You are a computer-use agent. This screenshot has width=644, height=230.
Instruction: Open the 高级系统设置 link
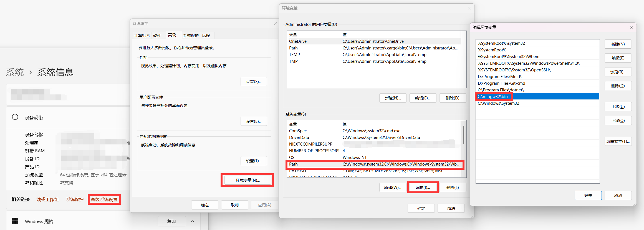pyautogui.click(x=104, y=199)
